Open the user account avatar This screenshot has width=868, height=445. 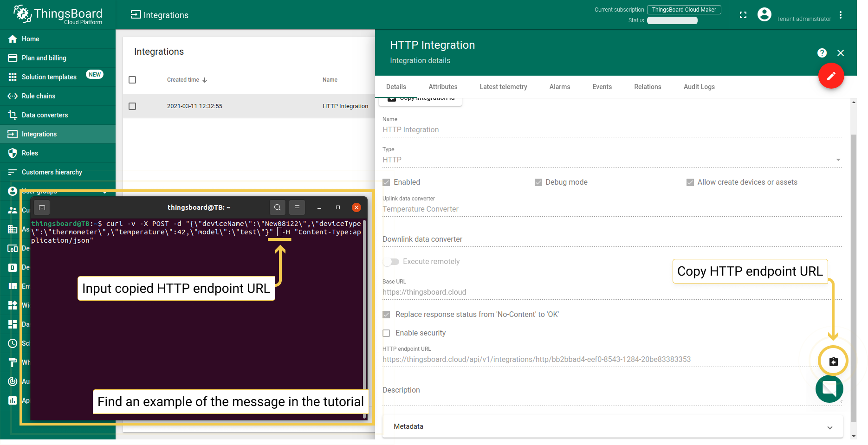coord(764,14)
